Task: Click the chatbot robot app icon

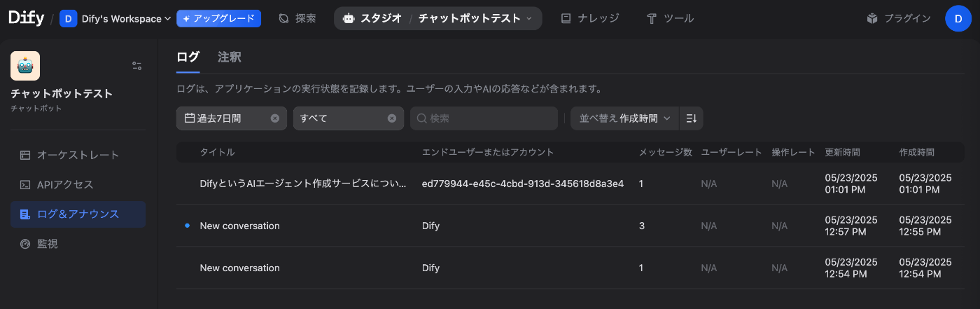Action: coord(25,66)
